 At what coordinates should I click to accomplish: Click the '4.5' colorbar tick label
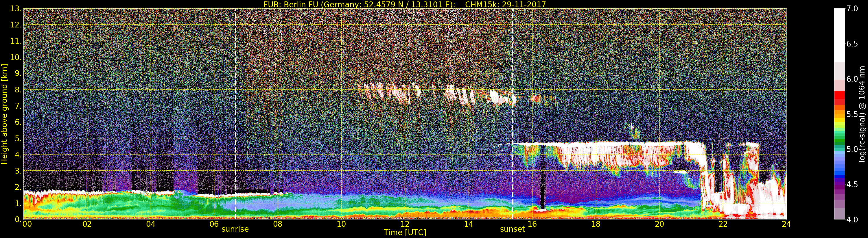[852, 185]
